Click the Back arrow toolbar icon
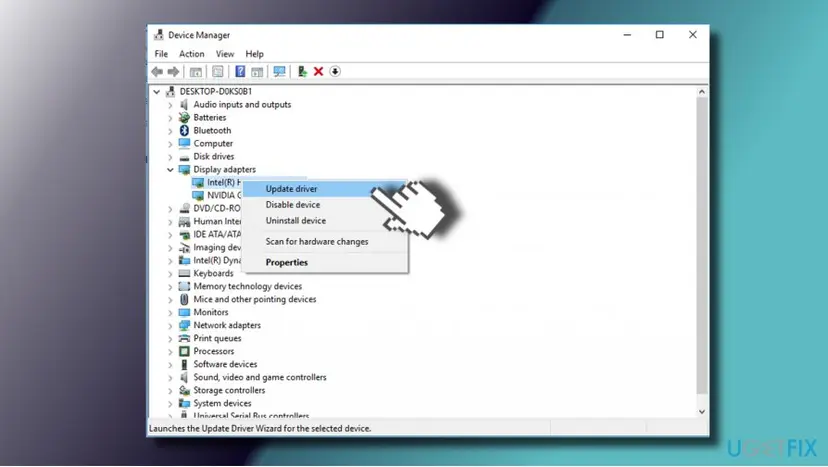Viewport: 828px width, 467px height. pos(157,71)
